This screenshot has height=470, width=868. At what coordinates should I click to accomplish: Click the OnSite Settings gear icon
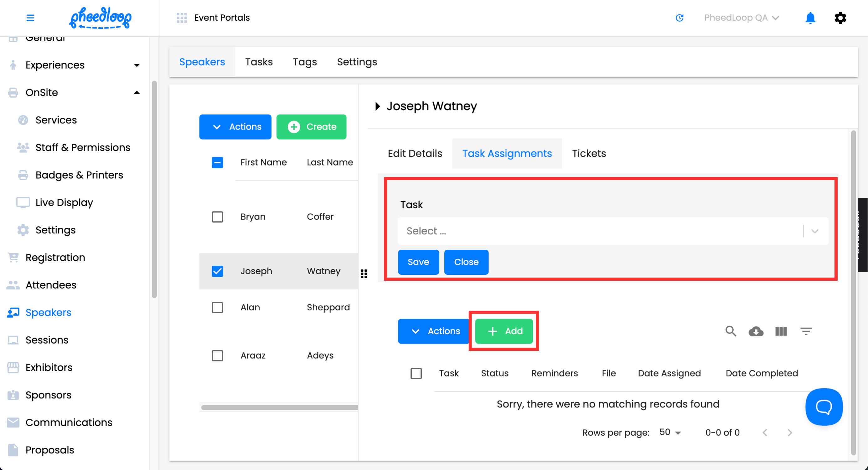tap(23, 230)
